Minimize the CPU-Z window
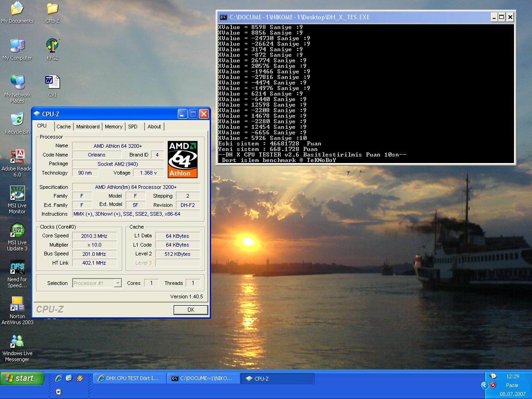Viewport: 532px width, 399px height. click(x=182, y=114)
